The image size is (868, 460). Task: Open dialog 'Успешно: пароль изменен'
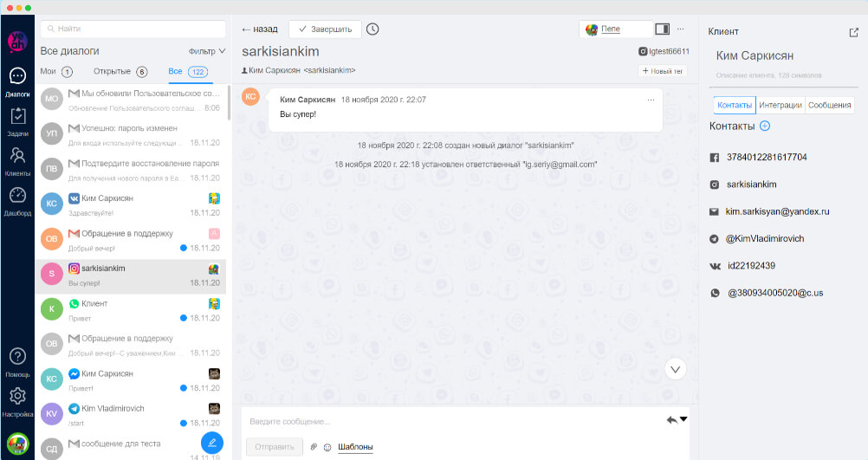click(131, 134)
